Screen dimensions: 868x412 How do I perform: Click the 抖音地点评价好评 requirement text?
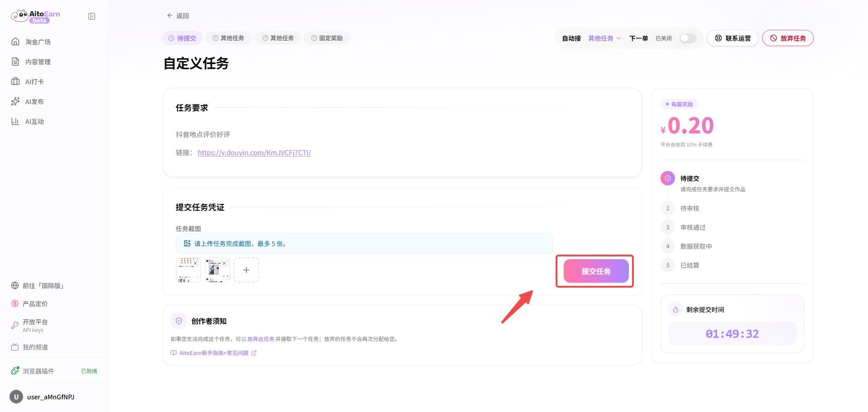tap(203, 135)
